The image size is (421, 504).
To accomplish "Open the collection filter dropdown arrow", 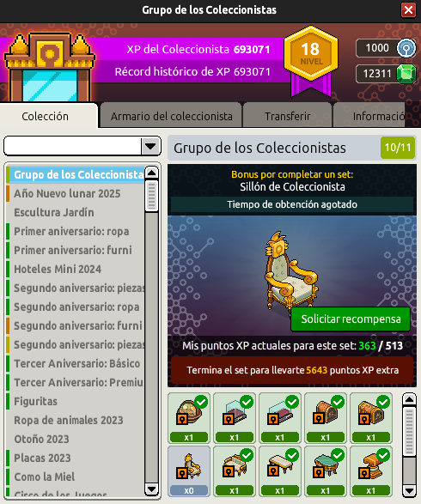I will [150, 147].
